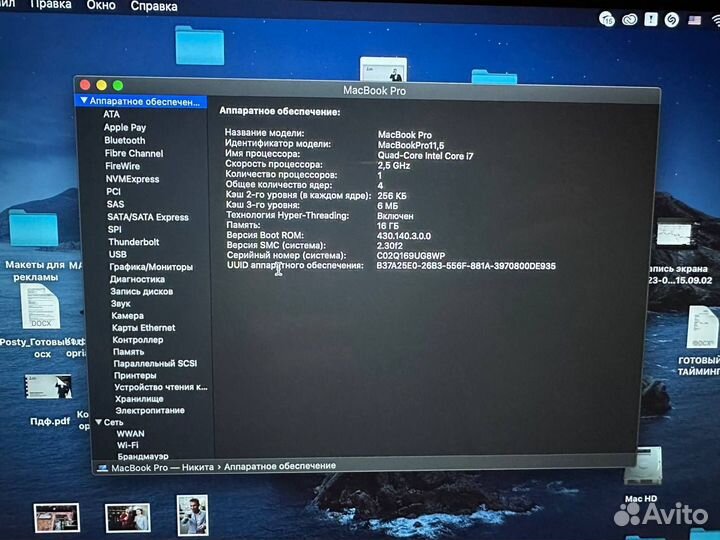Select the Макеты для рекламы desktop folder
Image resolution: width=720 pixels, height=540 pixels.
point(34,229)
